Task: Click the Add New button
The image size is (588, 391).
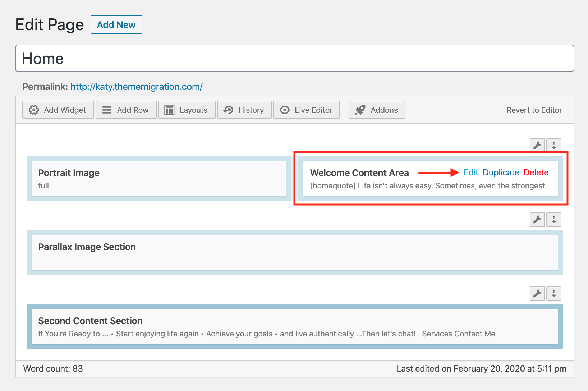Action: (116, 24)
